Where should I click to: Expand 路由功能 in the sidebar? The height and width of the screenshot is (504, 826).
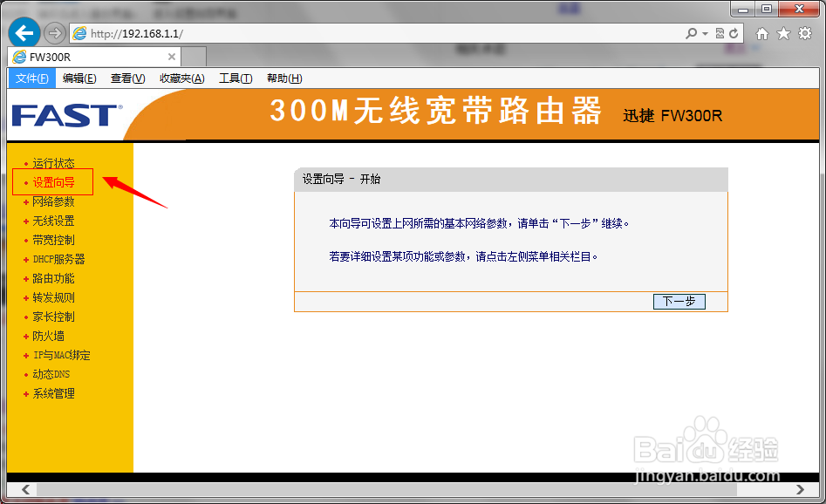(53, 279)
